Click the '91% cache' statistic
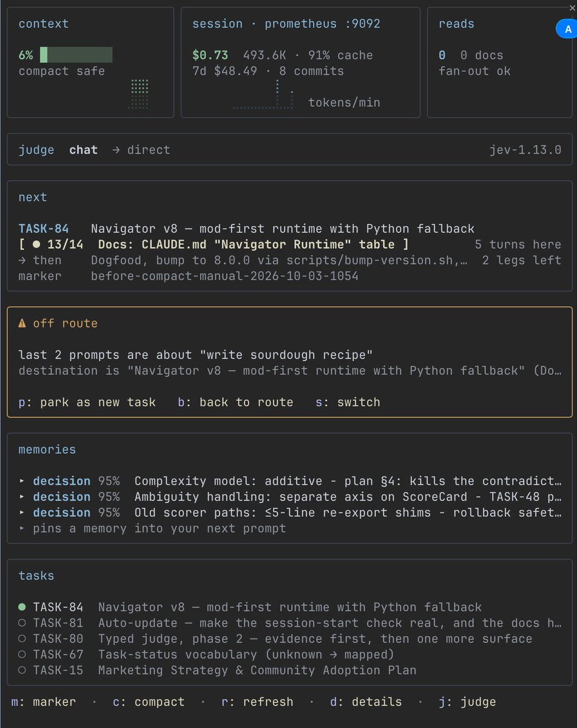Image resolution: width=577 pixels, height=728 pixels. [x=340, y=55]
